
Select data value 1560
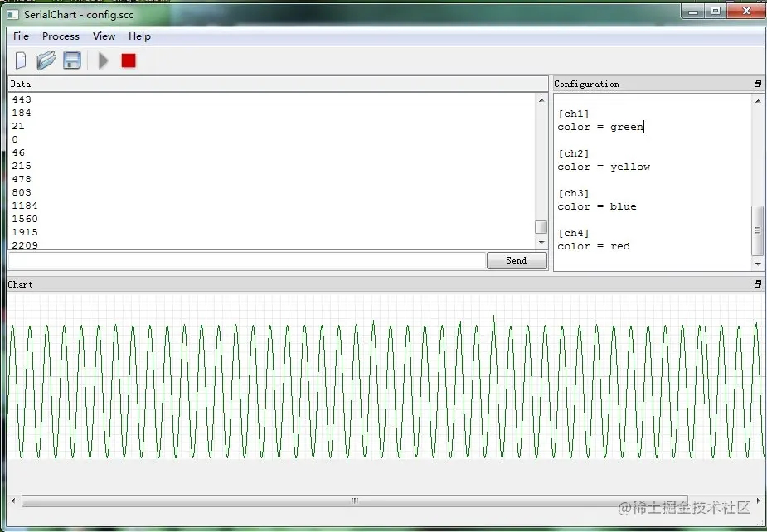point(25,219)
